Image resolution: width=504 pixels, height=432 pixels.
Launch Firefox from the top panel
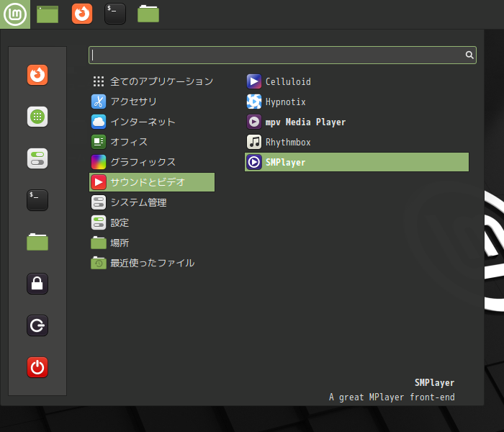[x=82, y=14]
